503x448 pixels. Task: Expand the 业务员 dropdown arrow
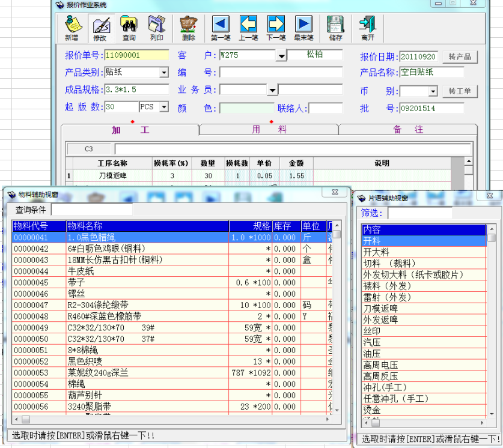coord(272,90)
